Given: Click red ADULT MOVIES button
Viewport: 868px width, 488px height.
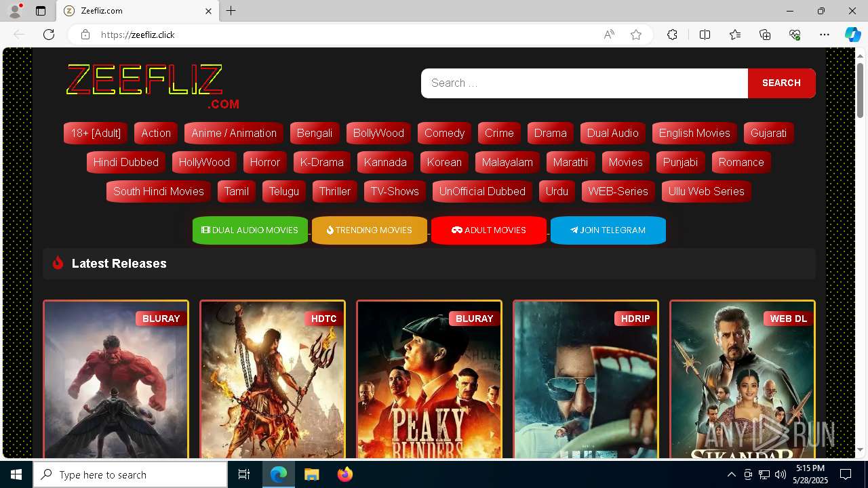Looking at the screenshot, I should click(x=489, y=230).
